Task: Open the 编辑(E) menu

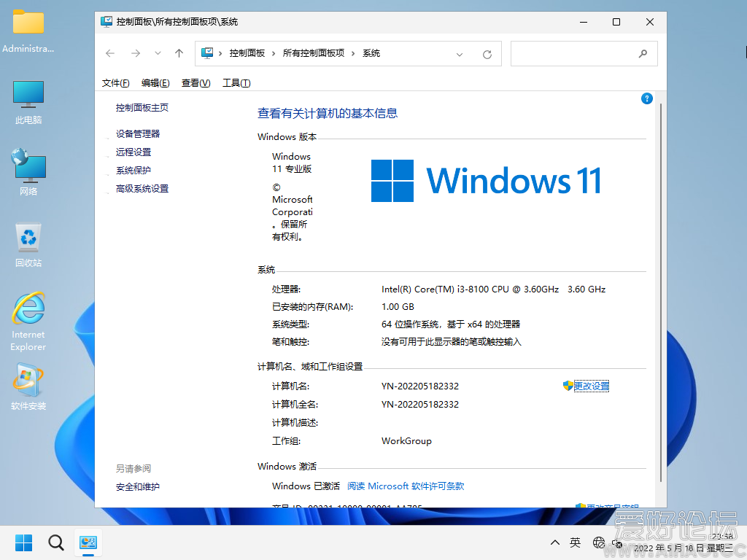Action: [x=155, y=83]
